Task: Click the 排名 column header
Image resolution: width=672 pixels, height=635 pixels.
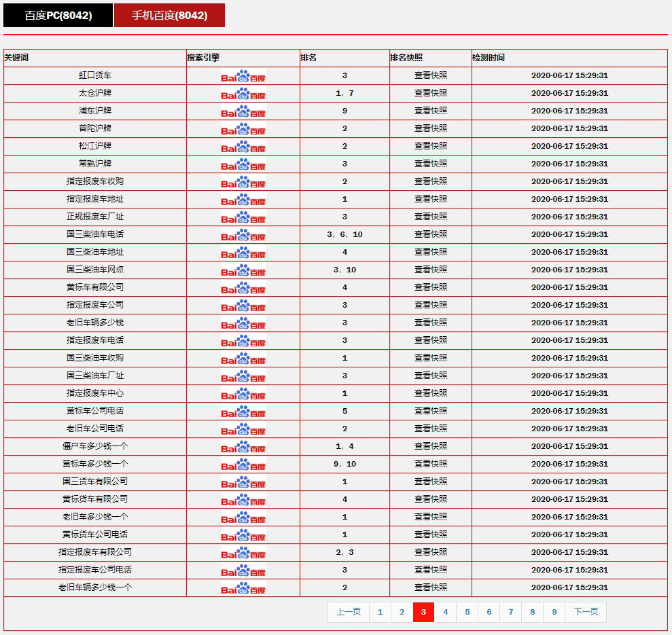Action: click(309, 58)
